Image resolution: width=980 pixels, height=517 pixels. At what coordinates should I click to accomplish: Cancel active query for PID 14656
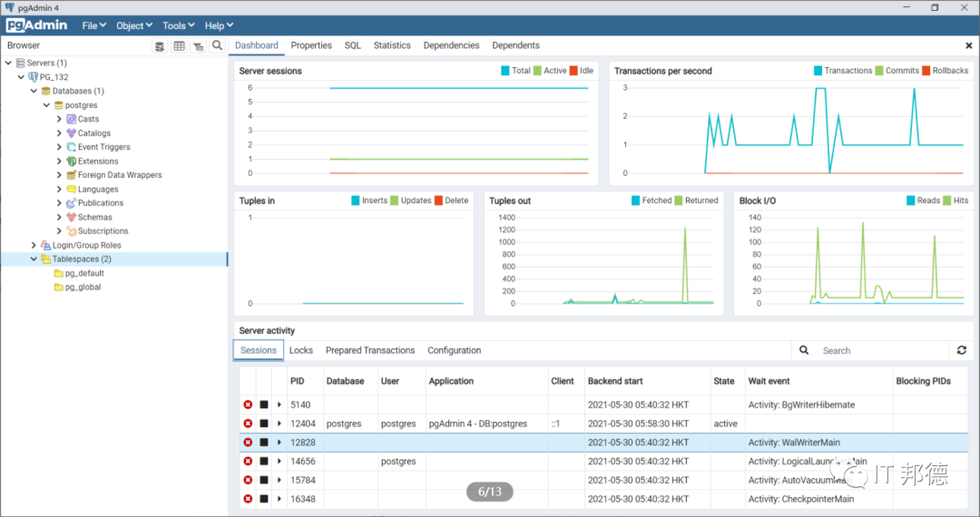(264, 461)
